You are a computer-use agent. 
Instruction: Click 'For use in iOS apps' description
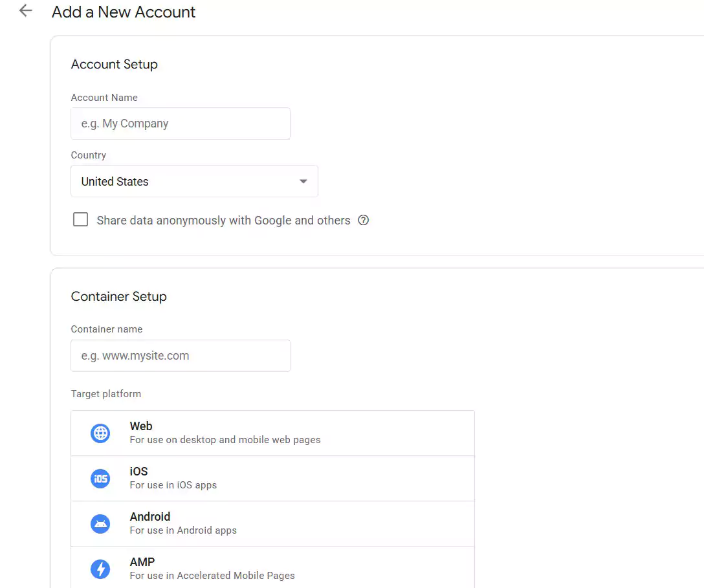[173, 485]
